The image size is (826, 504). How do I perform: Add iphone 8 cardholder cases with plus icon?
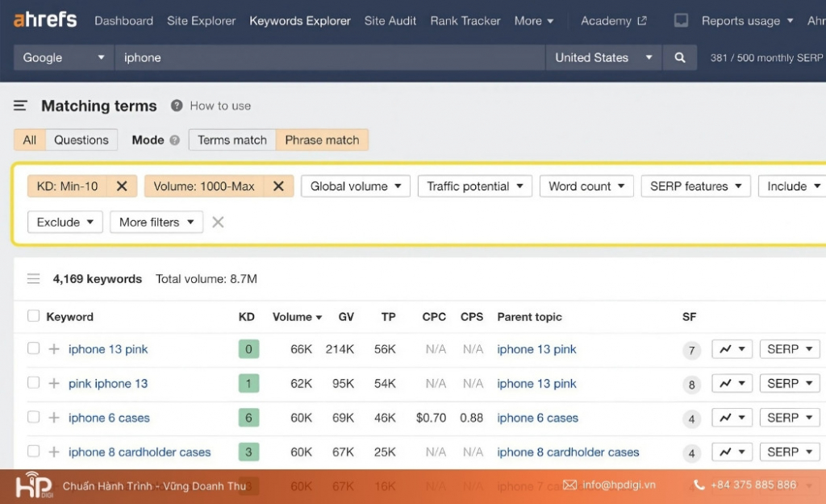pos(54,452)
